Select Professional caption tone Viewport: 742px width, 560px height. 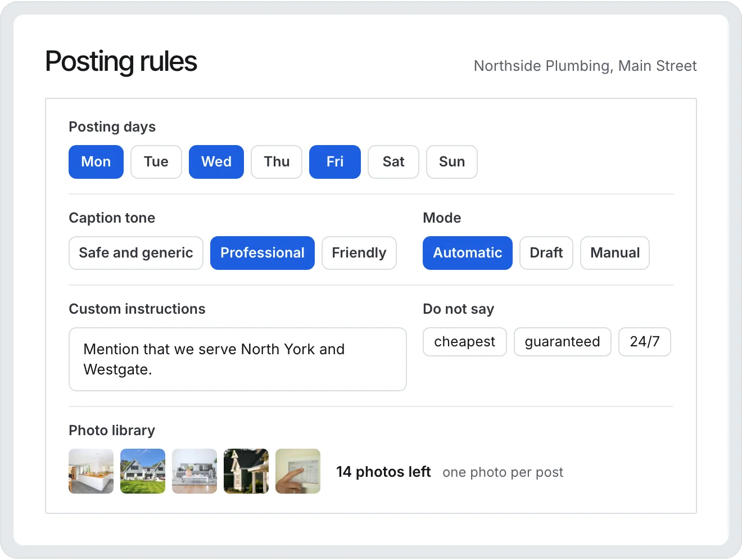tap(263, 253)
